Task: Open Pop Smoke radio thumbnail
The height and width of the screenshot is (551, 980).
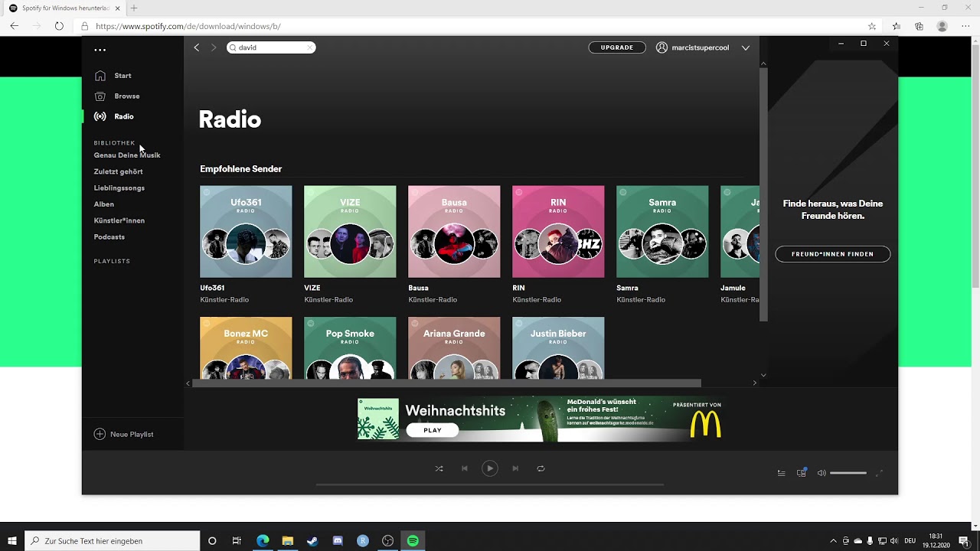Action: click(x=350, y=348)
